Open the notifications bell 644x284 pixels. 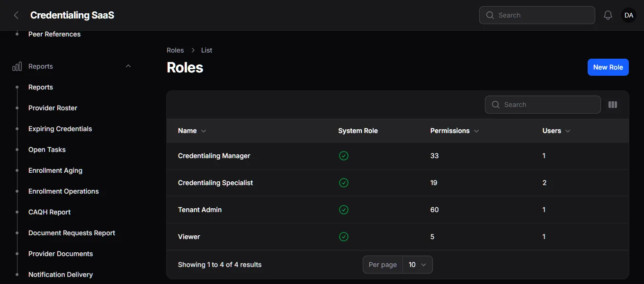[608, 15]
